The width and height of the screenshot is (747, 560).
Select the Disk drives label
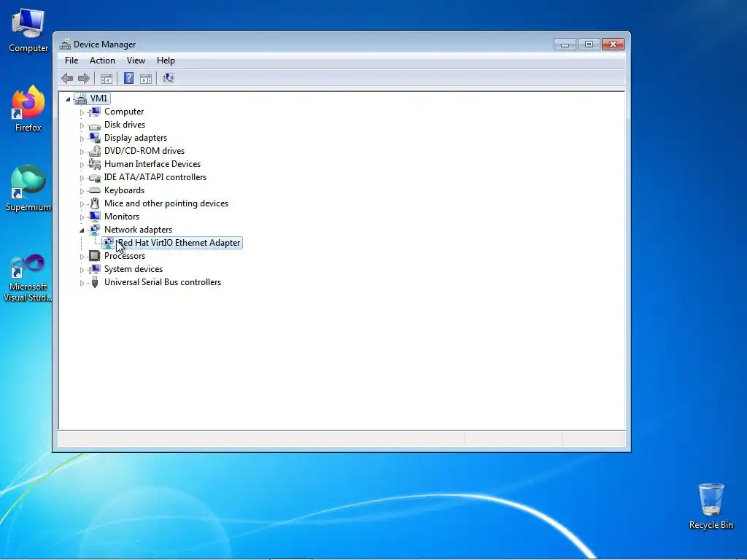coord(125,125)
